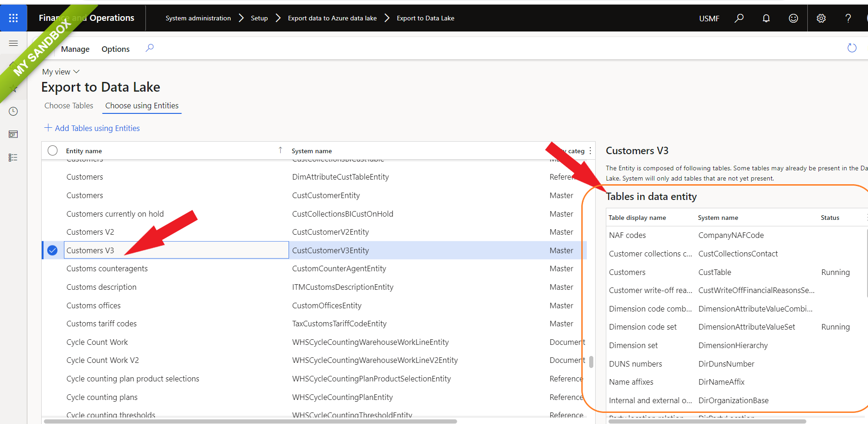
Task: Click the Status column header
Action: [830, 218]
